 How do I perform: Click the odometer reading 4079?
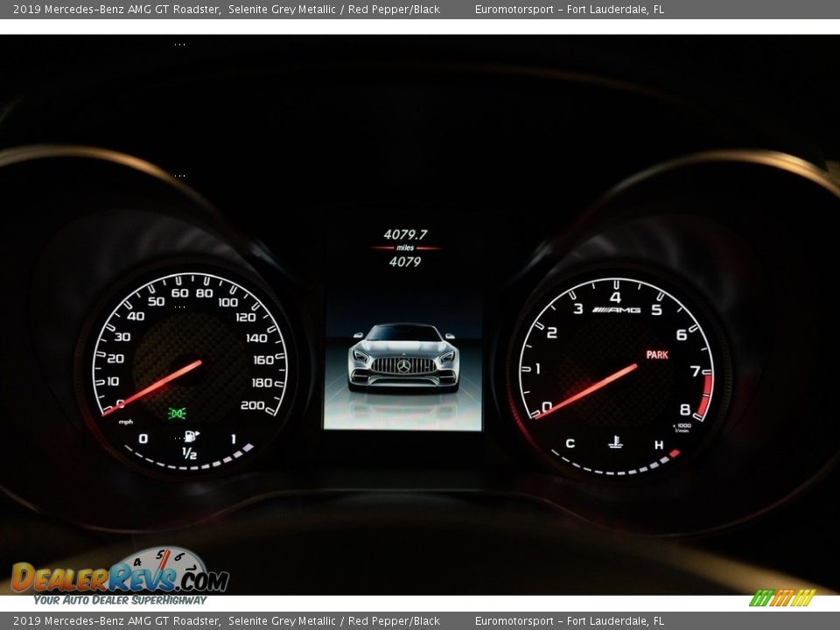coord(405,262)
